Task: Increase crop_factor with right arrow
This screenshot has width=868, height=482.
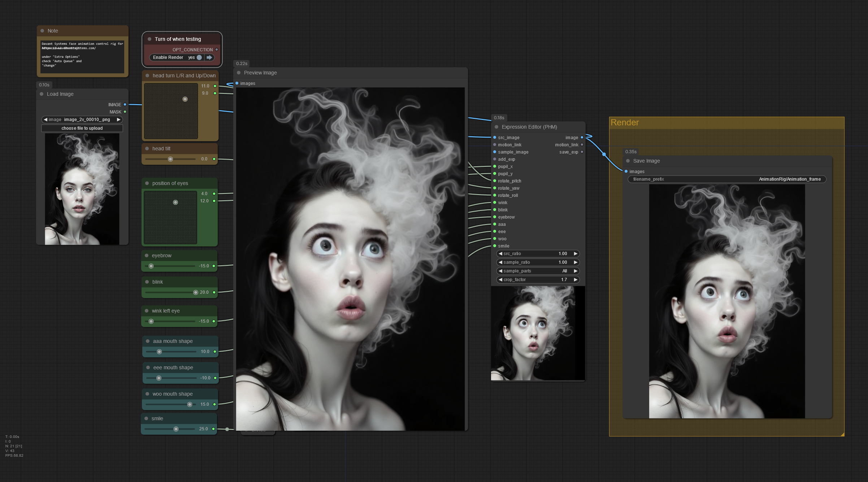Action: (x=576, y=280)
